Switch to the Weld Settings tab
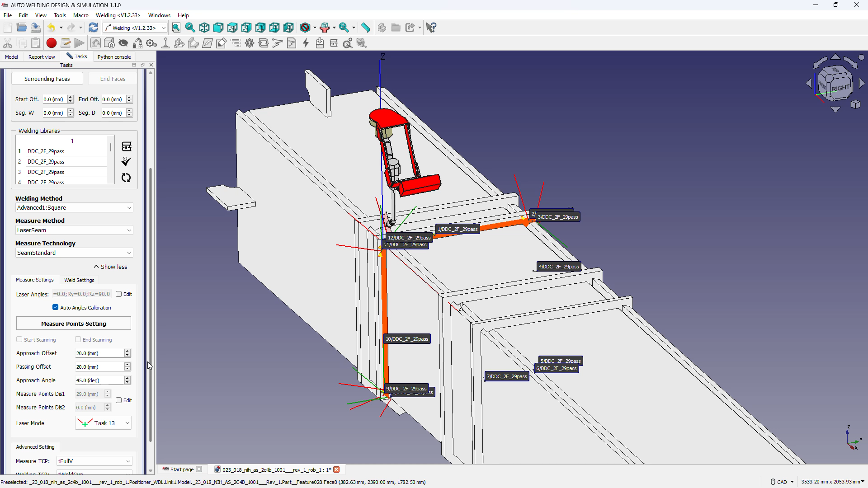The image size is (868, 488). point(79,280)
